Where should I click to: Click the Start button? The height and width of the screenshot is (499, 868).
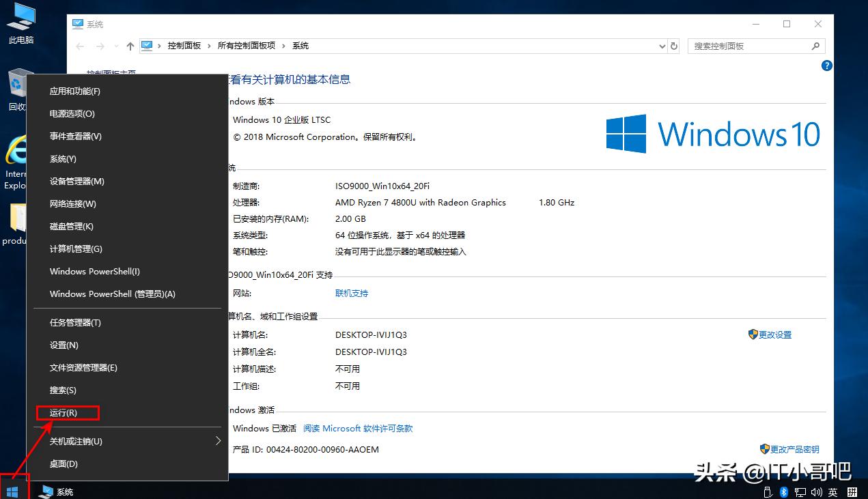pos(13,490)
